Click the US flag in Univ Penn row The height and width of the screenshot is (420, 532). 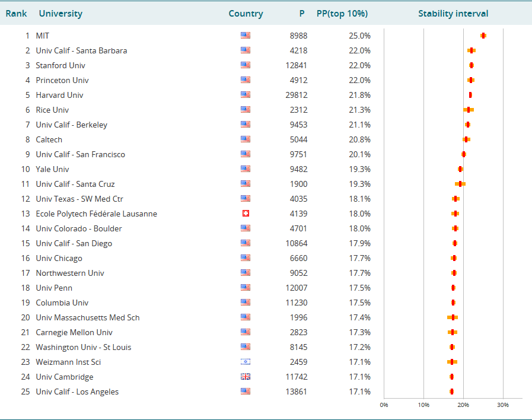[246, 287]
